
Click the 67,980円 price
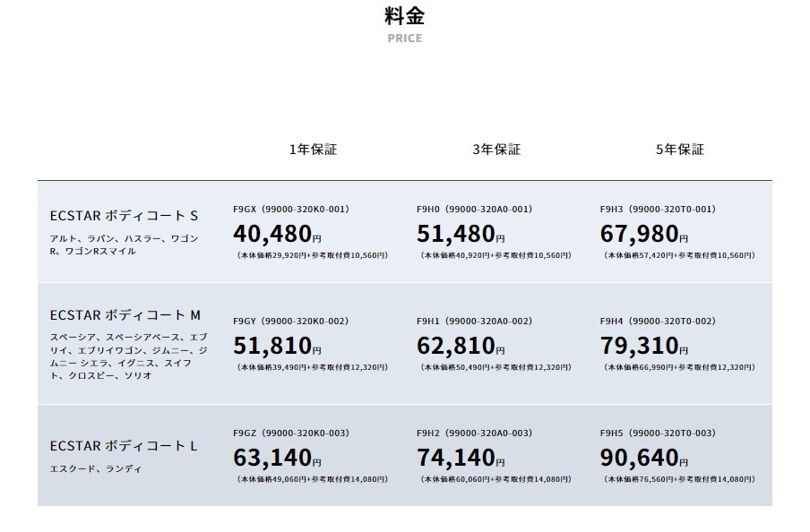click(x=644, y=234)
